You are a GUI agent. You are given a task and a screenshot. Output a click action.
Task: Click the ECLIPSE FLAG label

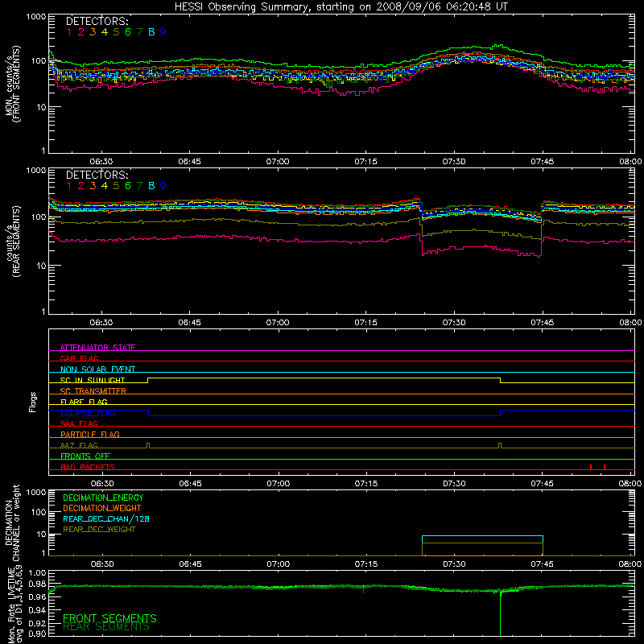click(x=88, y=413)
